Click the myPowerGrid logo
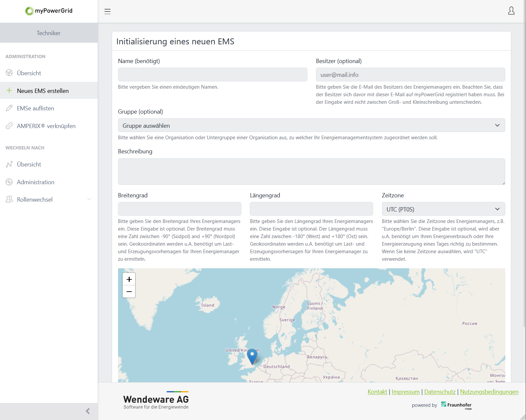Viewport: 526px width, 420px height. pos(49,11)
